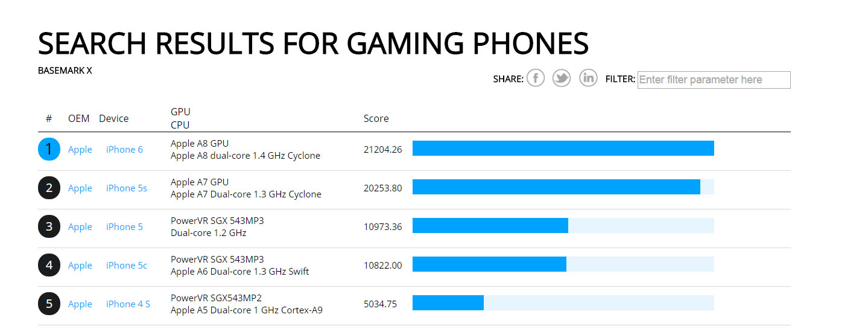
Task: Click the rank 3 circle badge
Action: tap(49, 226)
